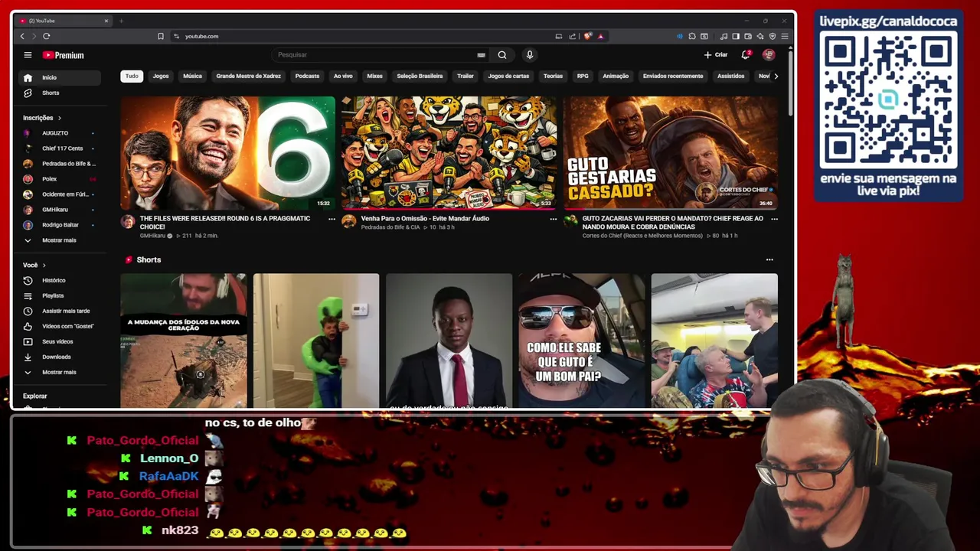The image size is (980, 551).
Task: Open Assistir mais tarde
Action: pyautogui.click(x=60, y=311)
